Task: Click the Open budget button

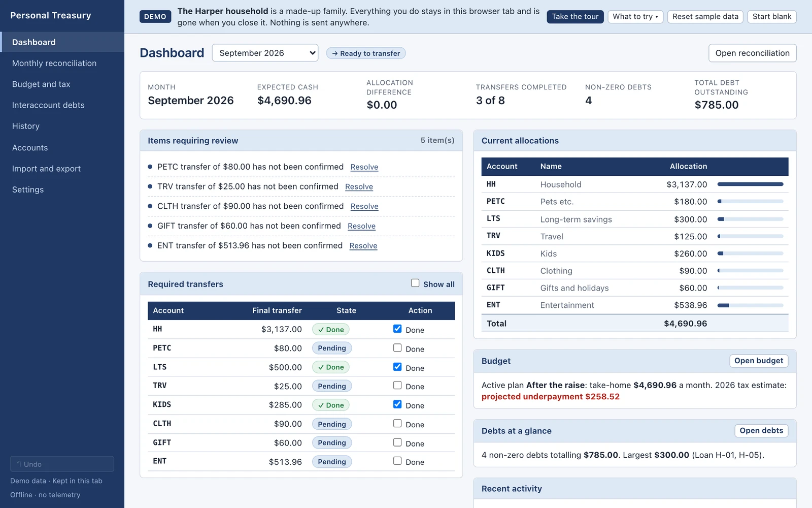Action: [759, 361]
